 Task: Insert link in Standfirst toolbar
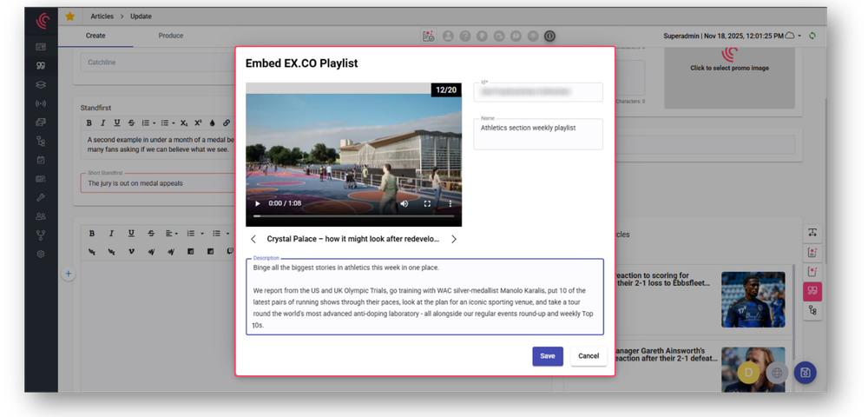click(x=227, y=123)
